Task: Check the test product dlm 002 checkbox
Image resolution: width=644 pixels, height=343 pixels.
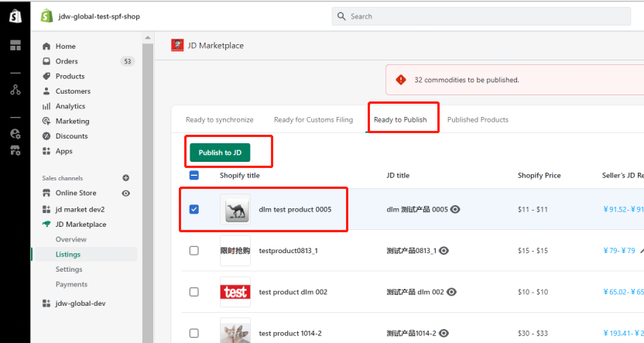Action: point(194,292)
